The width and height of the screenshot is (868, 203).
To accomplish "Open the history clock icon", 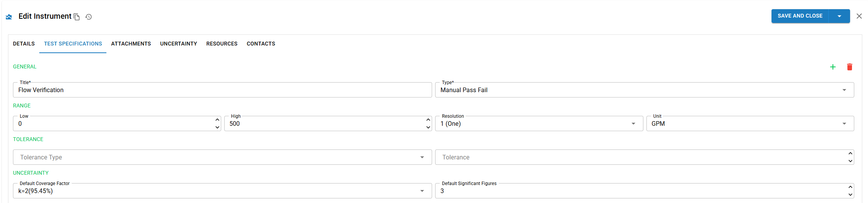I will pos(88,17).
